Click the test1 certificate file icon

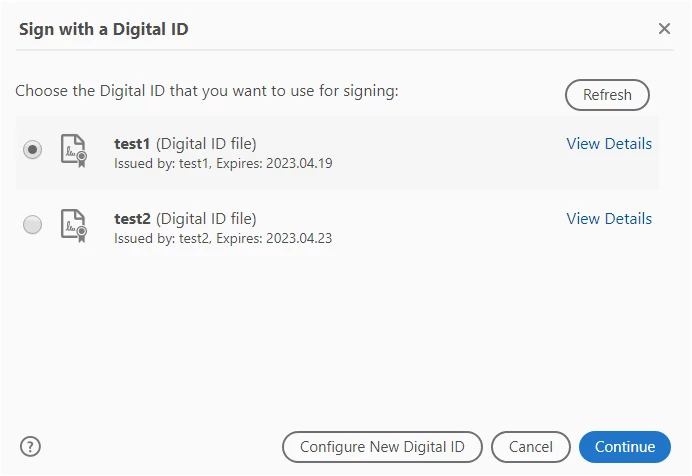pyautogui.click(x=74, y=151)
